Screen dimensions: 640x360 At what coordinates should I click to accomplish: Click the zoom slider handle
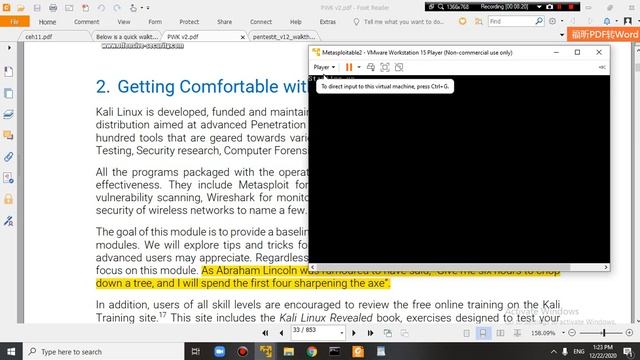604,333
